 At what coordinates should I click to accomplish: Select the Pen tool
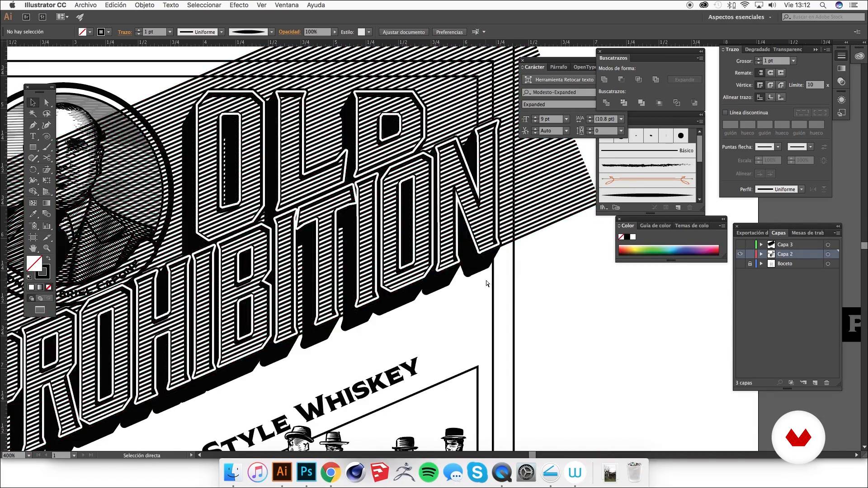pyautogui.click(x=33, y=125)
